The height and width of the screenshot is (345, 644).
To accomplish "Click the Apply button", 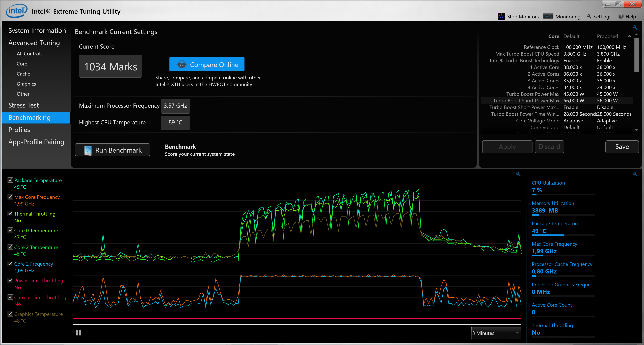I will click(x=507, y=147).
